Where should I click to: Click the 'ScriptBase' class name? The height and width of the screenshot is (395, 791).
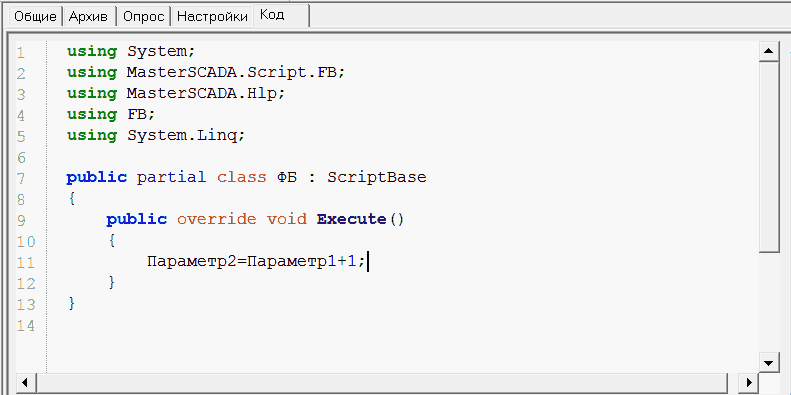pyautogui.click(x=377, y=178)
